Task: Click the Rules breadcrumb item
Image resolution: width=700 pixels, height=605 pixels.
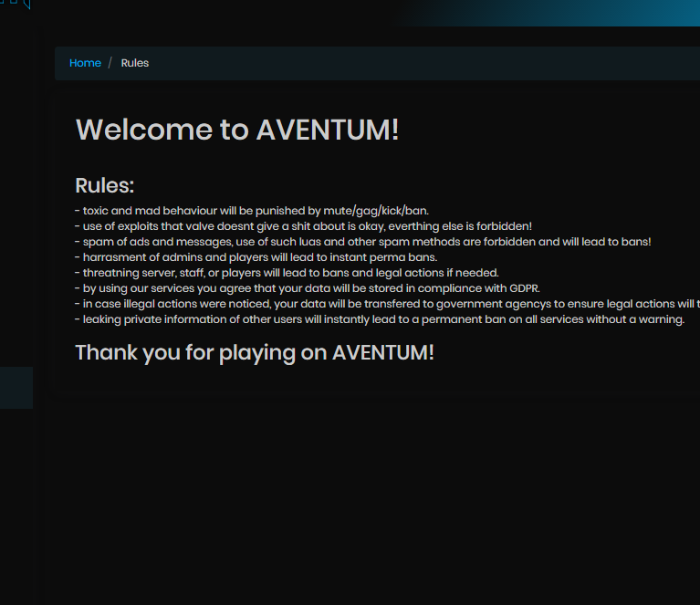Action: (x=135, y=63)
